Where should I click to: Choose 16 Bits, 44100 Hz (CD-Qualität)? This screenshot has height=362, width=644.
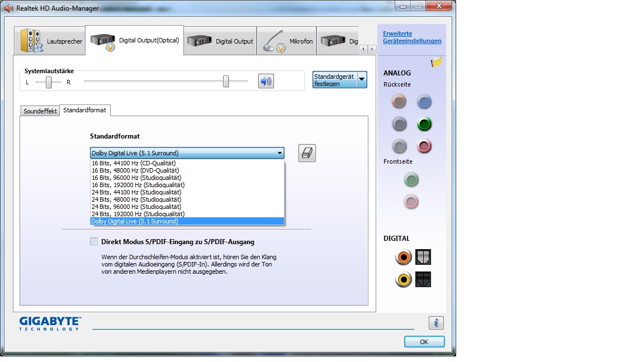(187, 163)
